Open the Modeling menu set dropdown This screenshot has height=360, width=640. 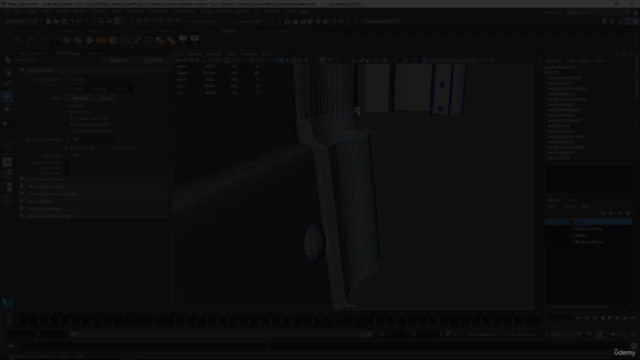coord(20,21)
